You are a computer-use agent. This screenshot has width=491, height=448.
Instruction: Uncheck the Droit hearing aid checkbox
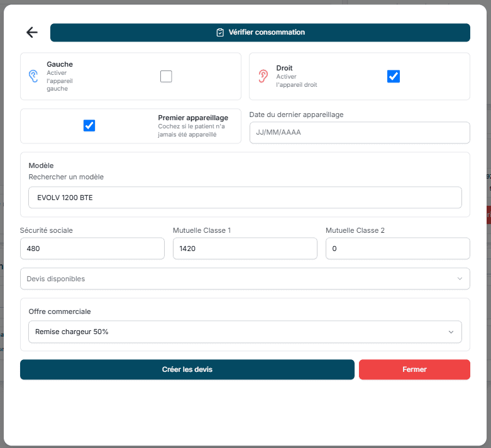[x=394, y=76]
